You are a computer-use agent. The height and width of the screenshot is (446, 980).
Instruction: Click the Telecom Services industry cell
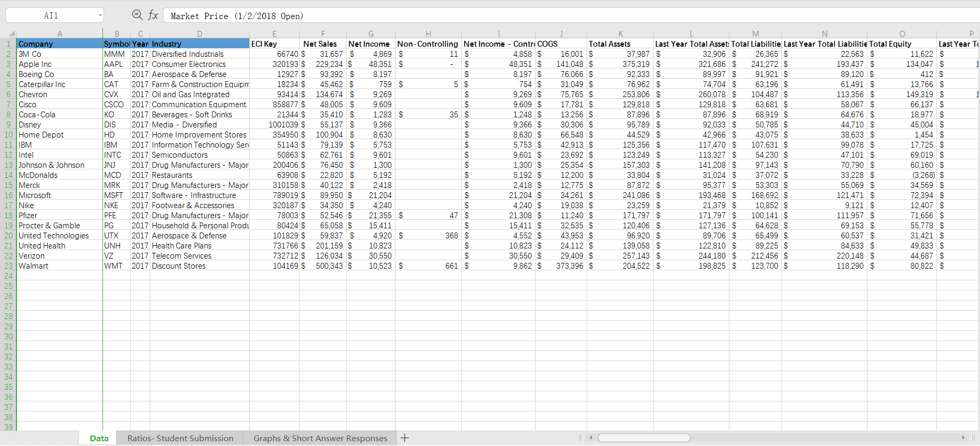pyautogui.click(x=200, y=255)
